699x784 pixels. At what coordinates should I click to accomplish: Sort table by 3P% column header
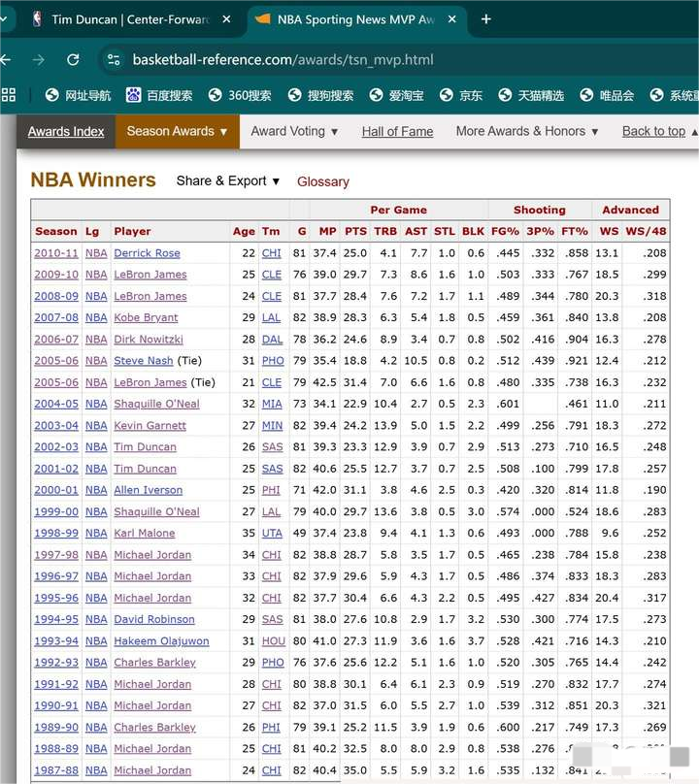point(541,232)
